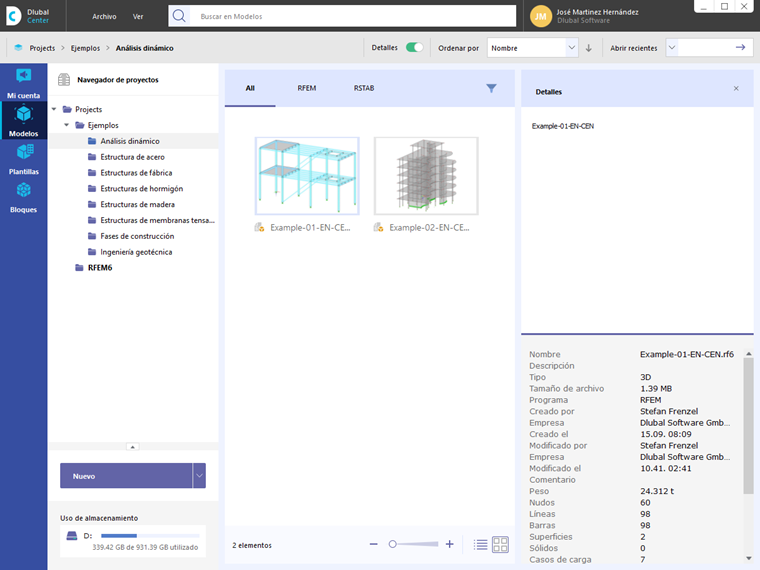
Task: Collapse the Projects tree node
Action: click(54, 109)
